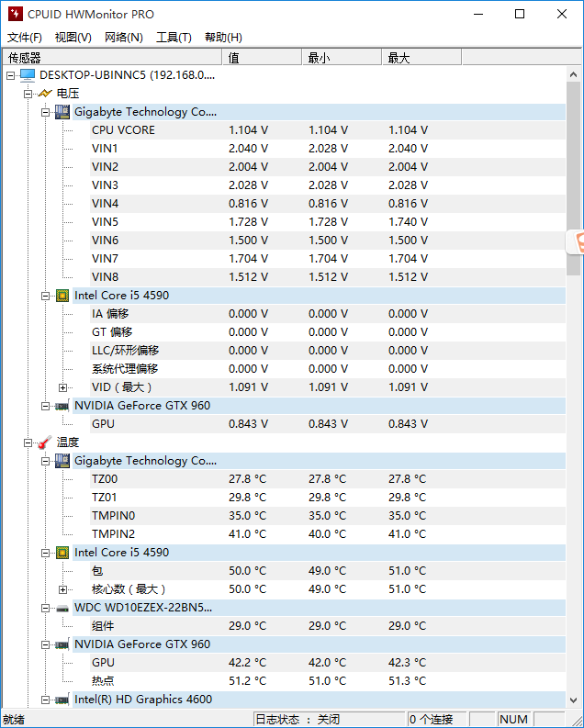Open the 工具(T) menu
The image size is (584, 728).
point(174,38)
